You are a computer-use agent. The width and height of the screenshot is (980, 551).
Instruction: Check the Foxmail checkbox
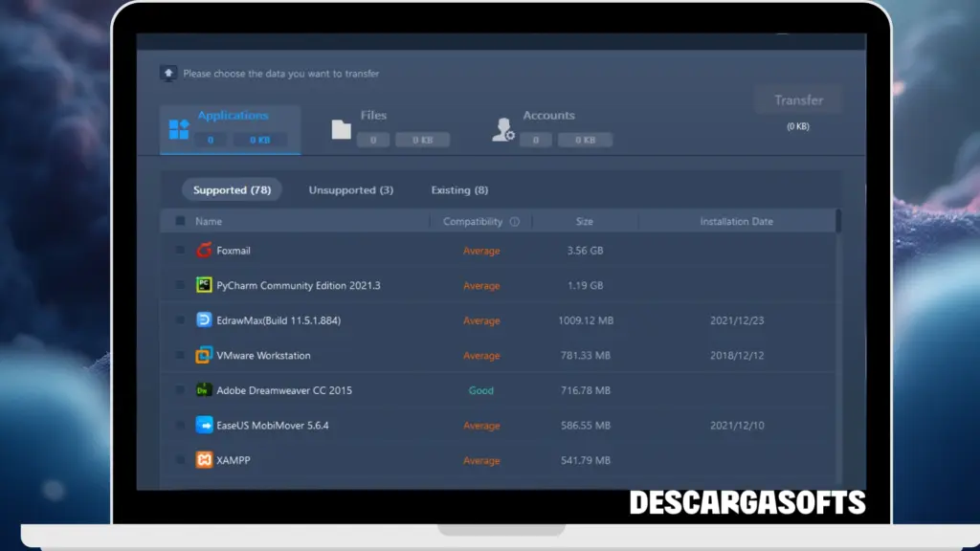(x=178, y=250)
